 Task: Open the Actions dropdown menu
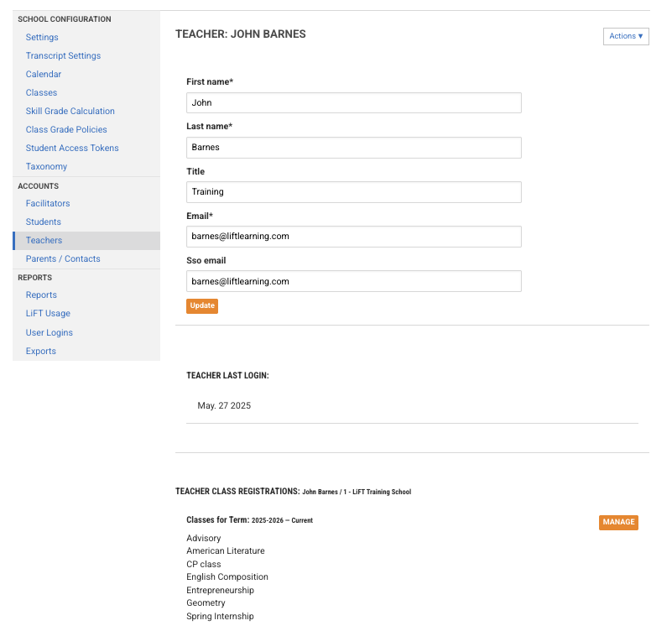(625, 36)
